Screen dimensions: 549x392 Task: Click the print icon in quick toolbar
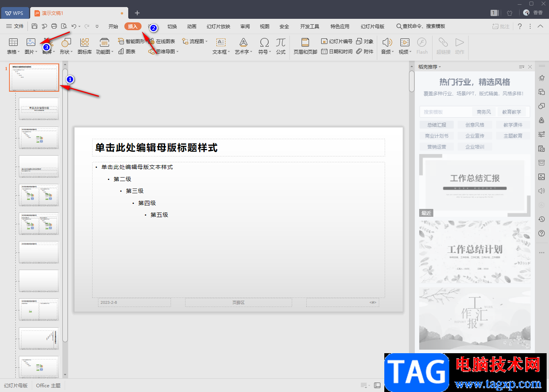pyautogui.click(x=54, y=26)
